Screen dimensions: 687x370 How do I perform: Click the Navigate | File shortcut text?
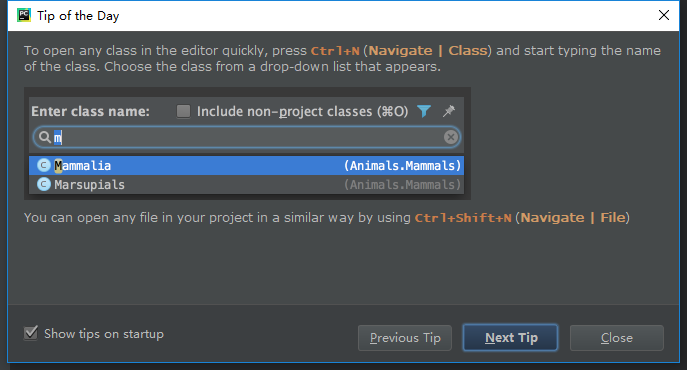point(572,218)
